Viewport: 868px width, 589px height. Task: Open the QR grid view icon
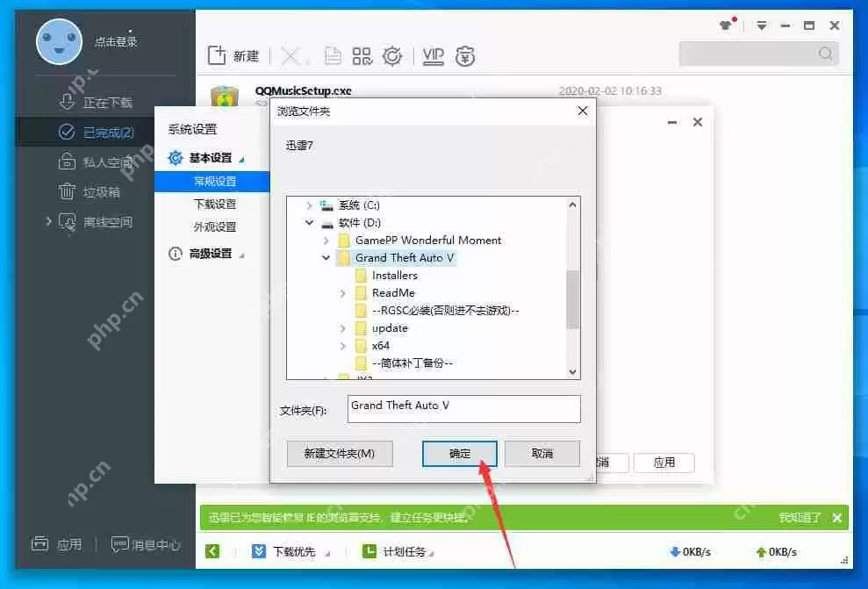362,56
